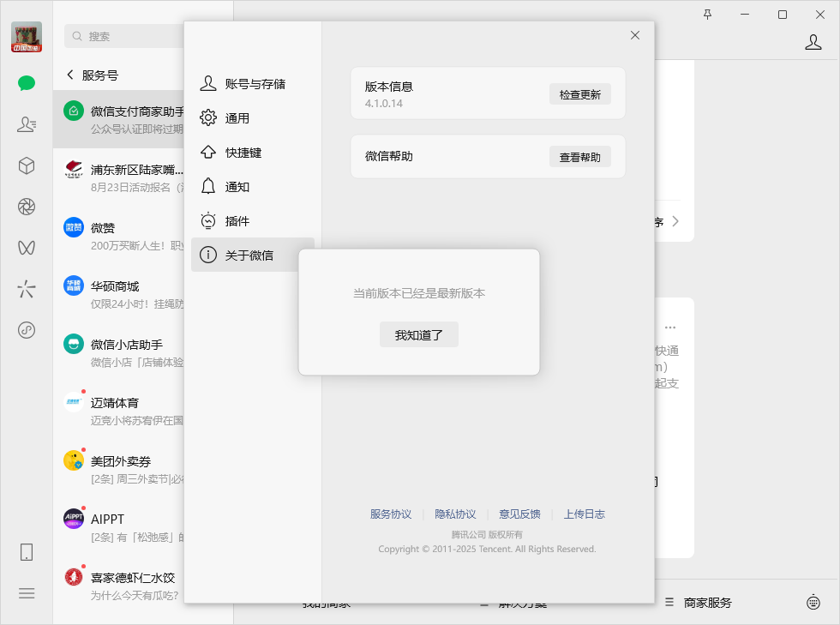Confirm dialog with 我知道了 button

(x=419, y=334)
